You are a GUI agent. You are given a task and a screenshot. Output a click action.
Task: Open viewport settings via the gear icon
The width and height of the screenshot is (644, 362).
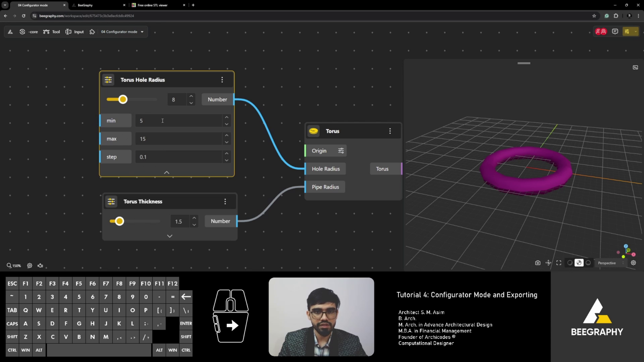pyautogui.click(x=634, y=263)
